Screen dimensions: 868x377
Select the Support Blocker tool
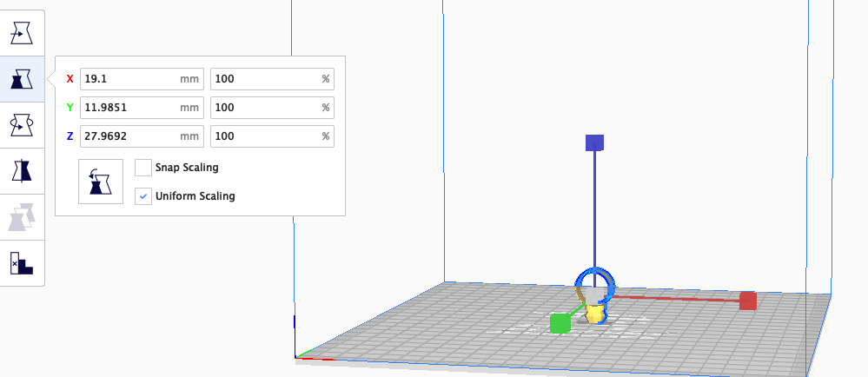click(x=22, y=263)
